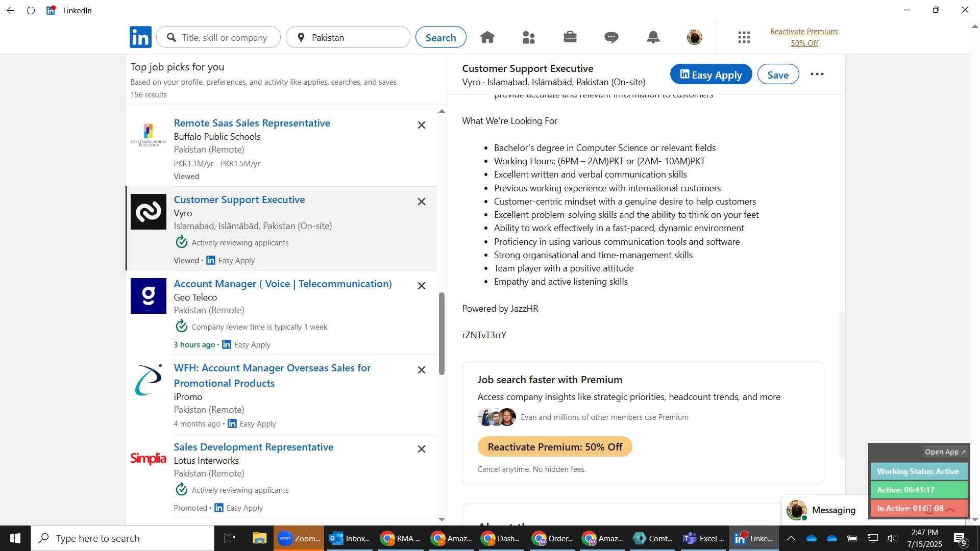
Task: Open WFH Account Manager Overseas Sales listing
Action: 272,375
